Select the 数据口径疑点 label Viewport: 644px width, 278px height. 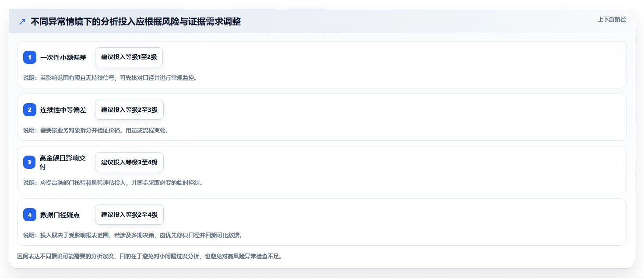(x=60, y=215)
